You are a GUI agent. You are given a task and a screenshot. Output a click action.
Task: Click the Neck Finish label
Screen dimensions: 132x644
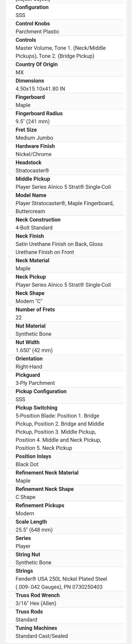tap(30, 236)
